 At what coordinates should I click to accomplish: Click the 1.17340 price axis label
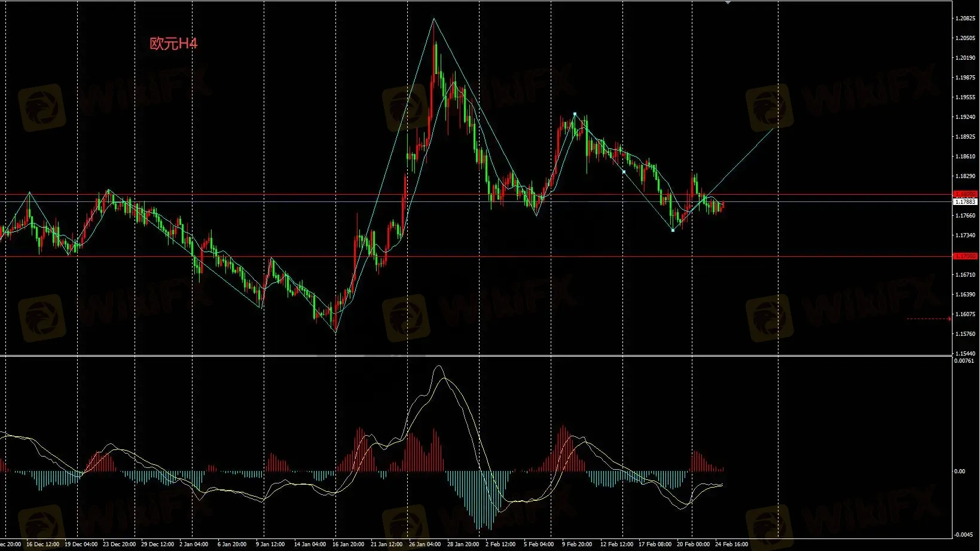click(x=965, y=235)
